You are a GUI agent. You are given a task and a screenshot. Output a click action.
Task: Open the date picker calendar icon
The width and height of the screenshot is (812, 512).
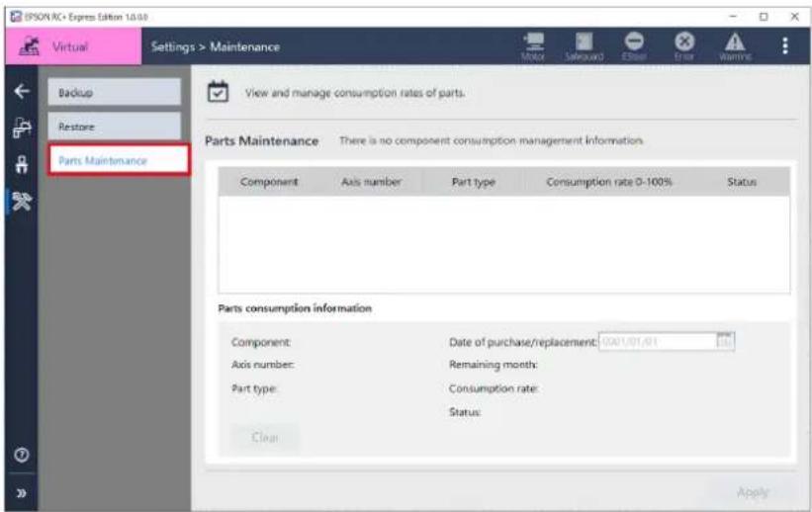(x=725, y=341)
